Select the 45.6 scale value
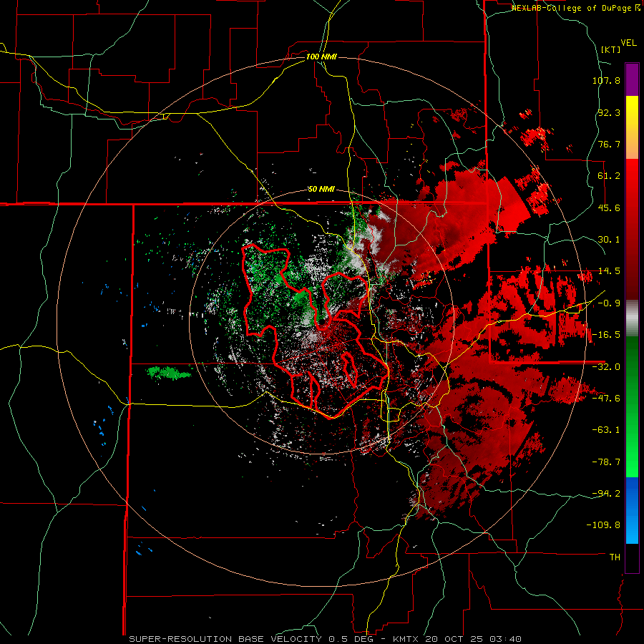This screenshot has height=644, width=644. coord(609,208)
